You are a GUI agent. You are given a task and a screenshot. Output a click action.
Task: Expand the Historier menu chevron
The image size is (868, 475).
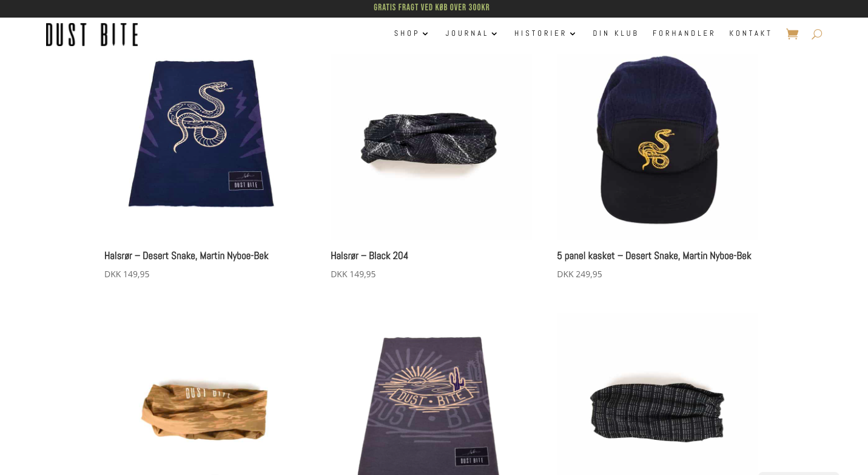[573, 34]
